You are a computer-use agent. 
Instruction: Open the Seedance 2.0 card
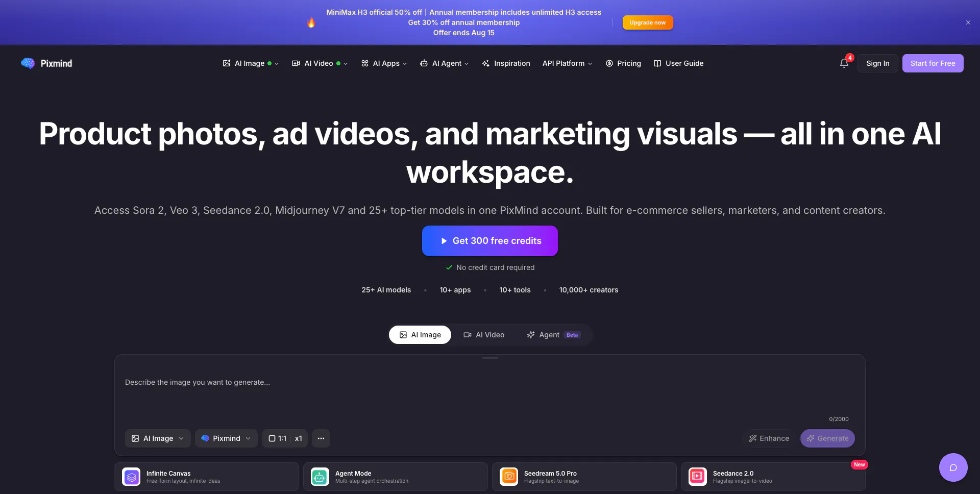click(773, 477)
